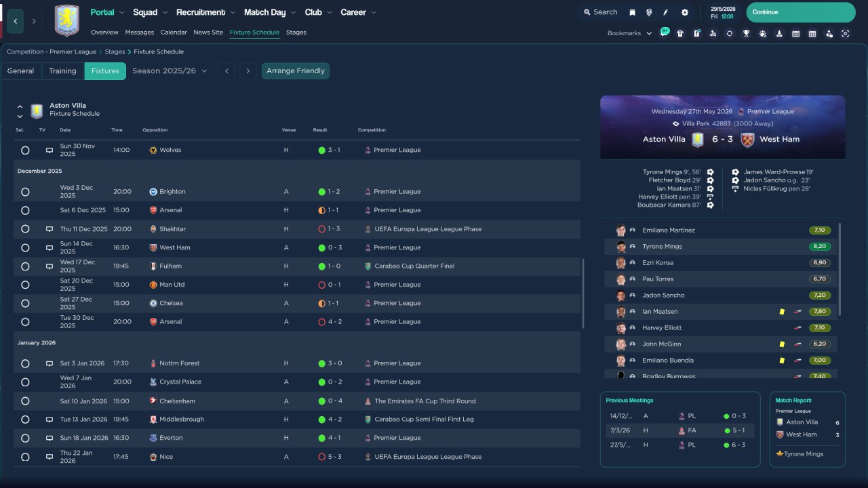
Task: Select the Chelsea fixture radio button
Action: (x=25, y=304)
